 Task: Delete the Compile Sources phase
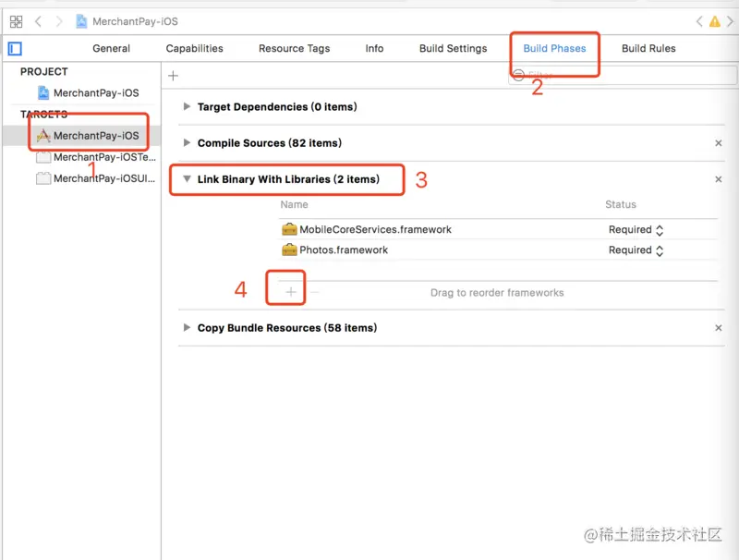coord(719,143)
